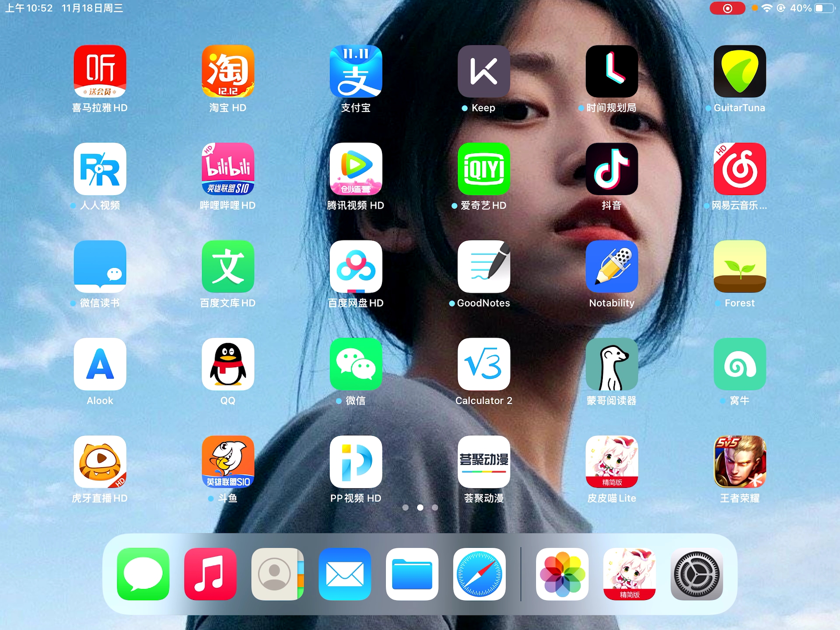Open Settings from the dock
The image size is (840, 630).
tap(696, 574)
